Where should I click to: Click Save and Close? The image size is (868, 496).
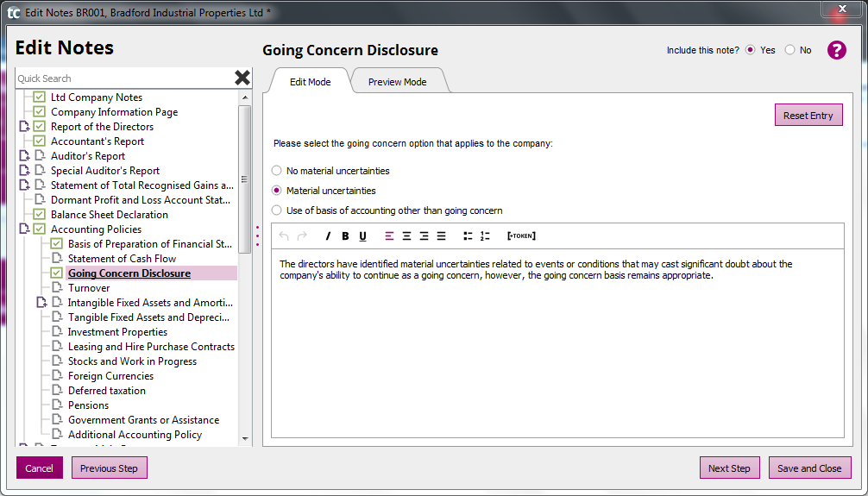[x=809, y=468]
